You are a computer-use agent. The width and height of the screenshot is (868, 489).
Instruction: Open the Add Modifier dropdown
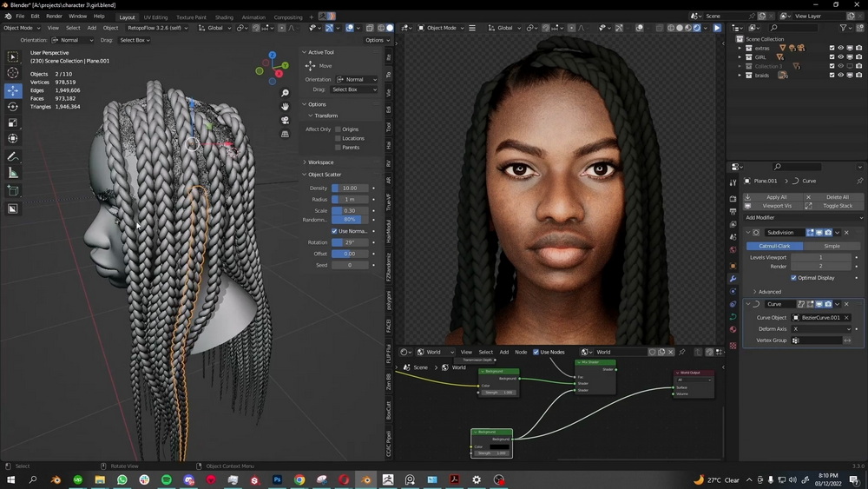[x=804, y=218]
